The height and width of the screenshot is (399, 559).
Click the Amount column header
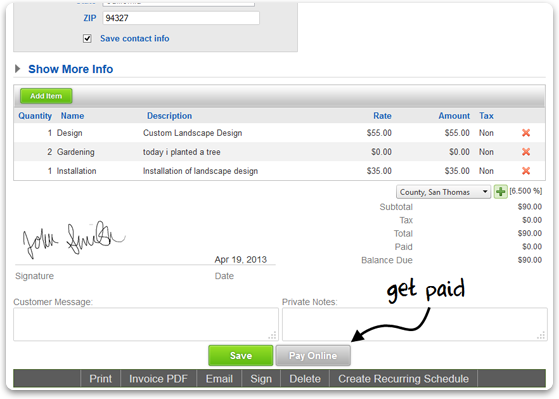(454, 116)
